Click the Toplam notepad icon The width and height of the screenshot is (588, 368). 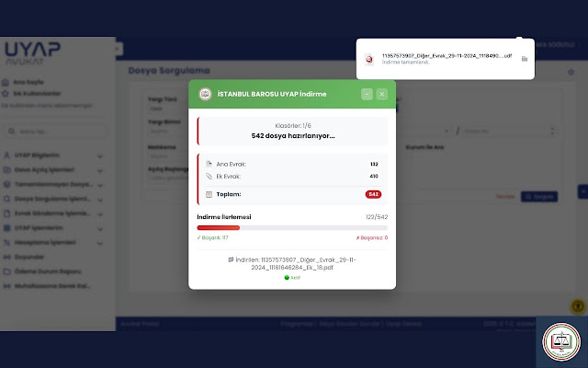(209, 194)
